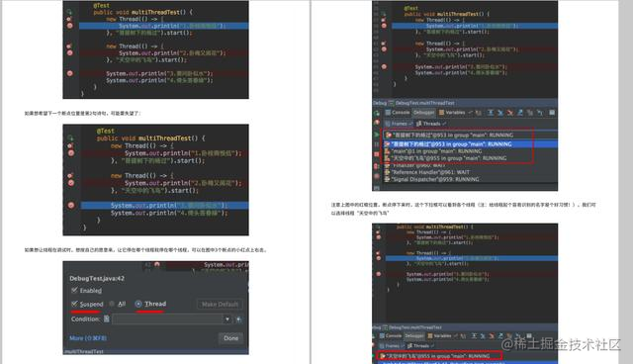Screen dimensions: 633x364
Task: Click the Step Out icon in debugger toolbar
Action: click(520, 113)
